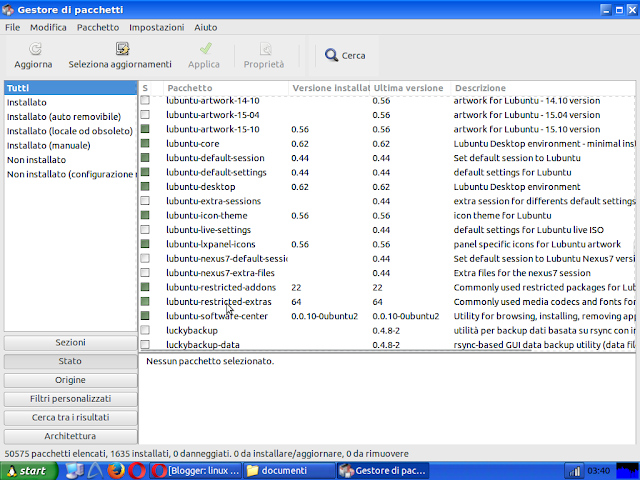Viewport: 640px width, 480px height.
Task: Select Non installato (configurazione) filter entry
Action: click(71, 174)
